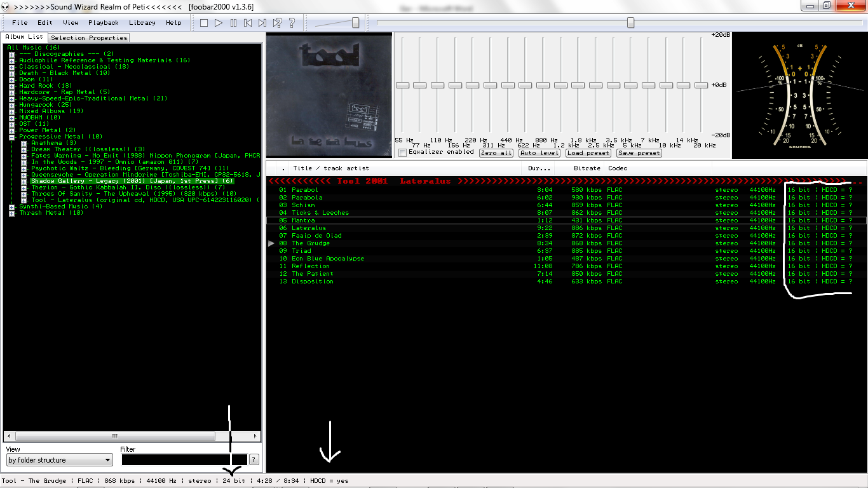Click HDCD = yes in status bar
Viewport: 868px width, 488px height.
329,481
